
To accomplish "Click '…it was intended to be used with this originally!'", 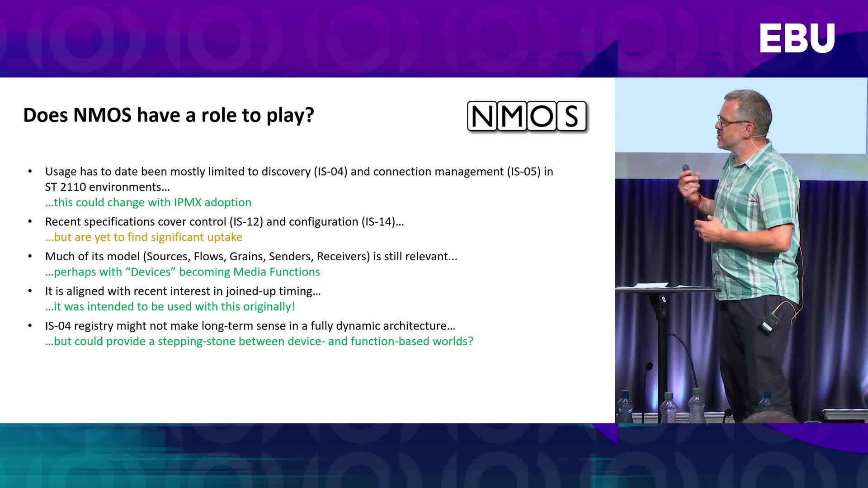I will coord(170,307).
